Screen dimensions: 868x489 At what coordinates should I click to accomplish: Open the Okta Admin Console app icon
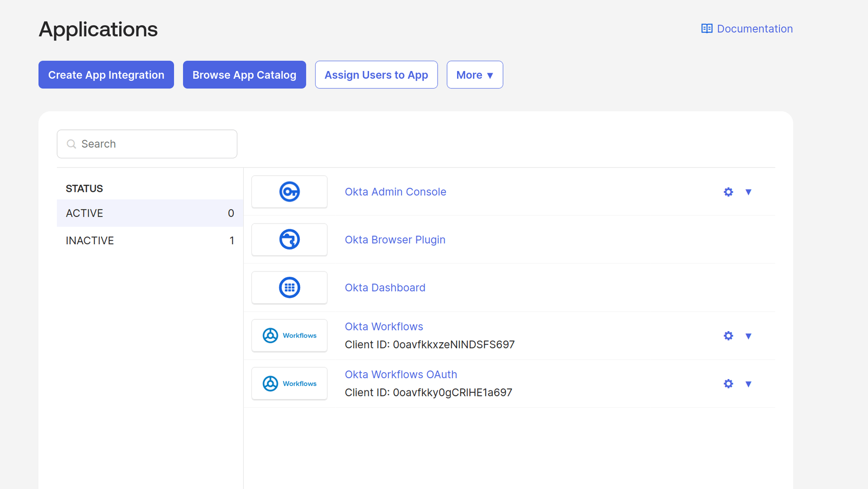(x=289, y=191)
